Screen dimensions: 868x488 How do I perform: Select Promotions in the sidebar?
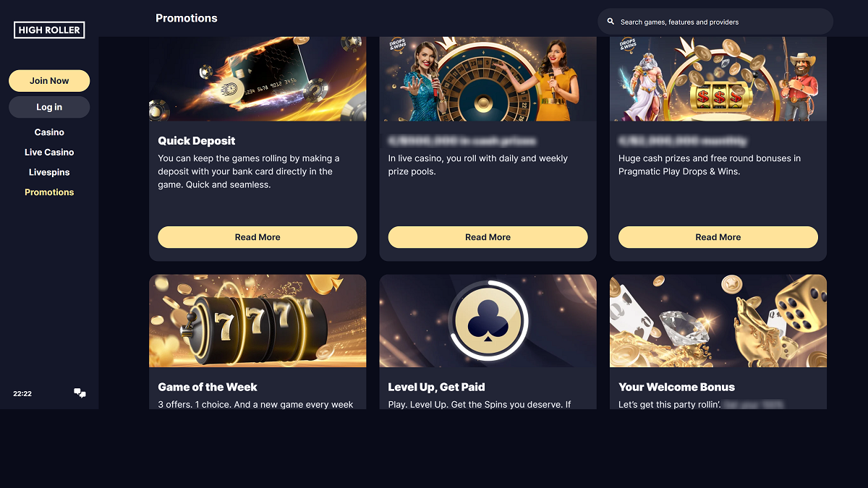[x=49, y=192]
